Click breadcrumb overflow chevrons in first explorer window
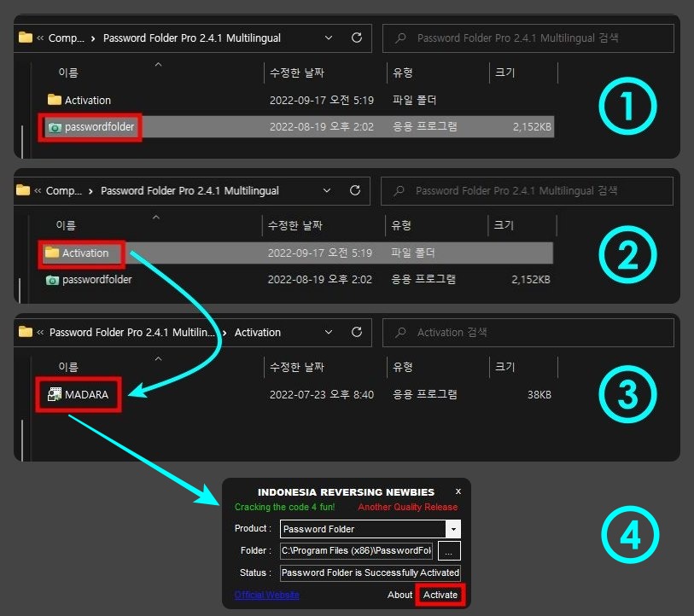Image resolution: width=694 pixels, height=616 pixels. 40,38
